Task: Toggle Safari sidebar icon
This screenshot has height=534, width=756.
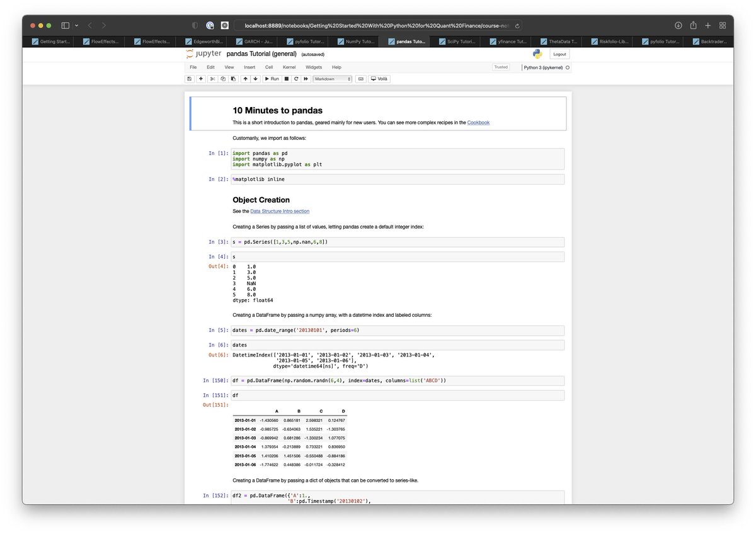Action: tap(65, 25)
